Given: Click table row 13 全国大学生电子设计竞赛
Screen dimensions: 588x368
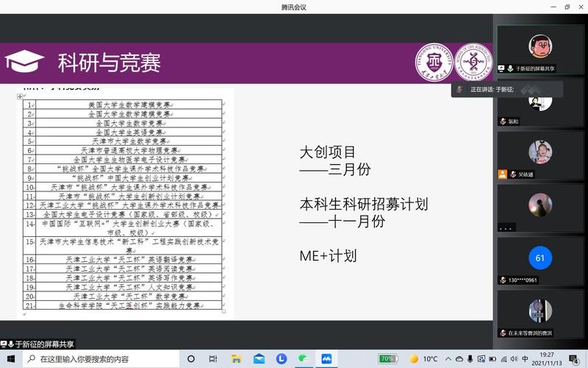Looking at the screenshot, I should (x=129, y=214).
